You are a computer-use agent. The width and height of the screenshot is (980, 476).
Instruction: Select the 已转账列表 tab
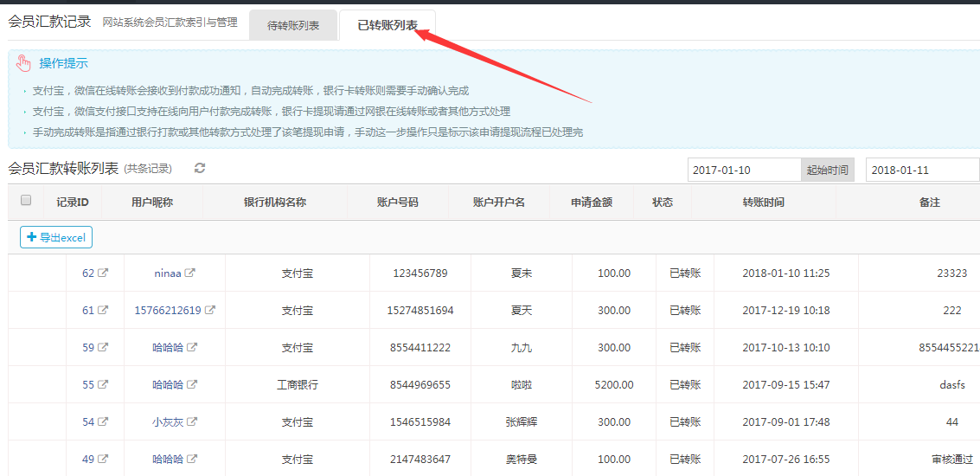tap(388, 26)
